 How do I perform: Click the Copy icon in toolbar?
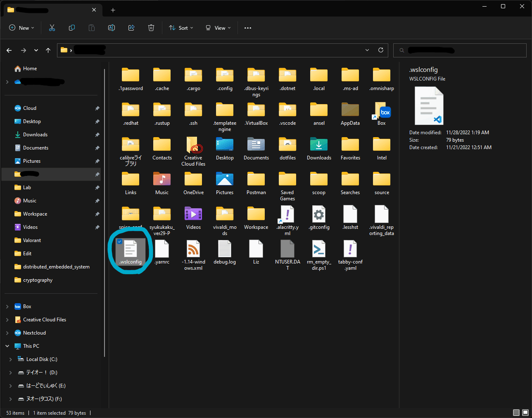[x=72, y=28]
